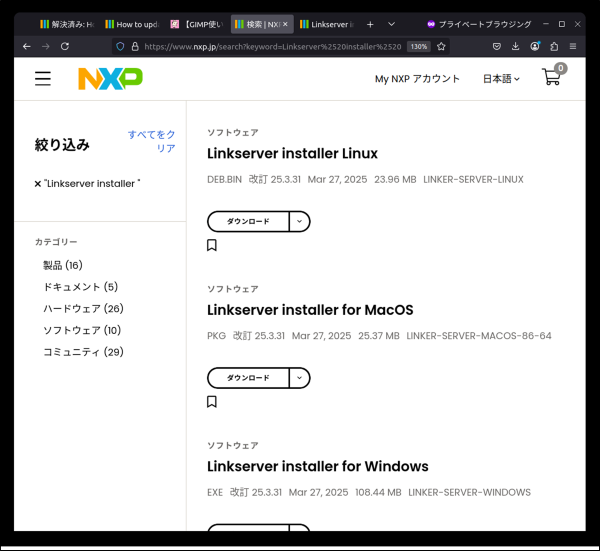600x551 pixels.
Task: Switch to the 【GIMP使い browser tab
Action: (x=195, y=23)
